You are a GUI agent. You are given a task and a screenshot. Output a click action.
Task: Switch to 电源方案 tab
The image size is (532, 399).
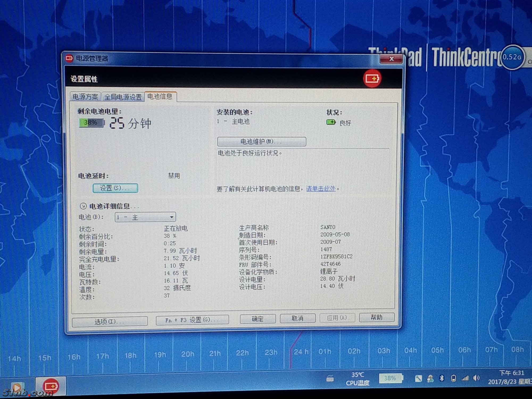pyautogui.click(x=85, y=97)
